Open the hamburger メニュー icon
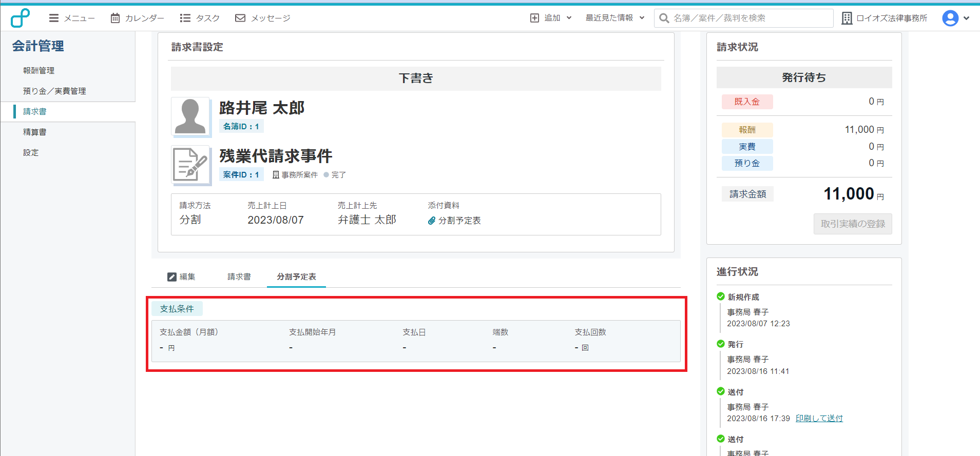980x456 pixels. pyautogui.click(x=53, y=18)
